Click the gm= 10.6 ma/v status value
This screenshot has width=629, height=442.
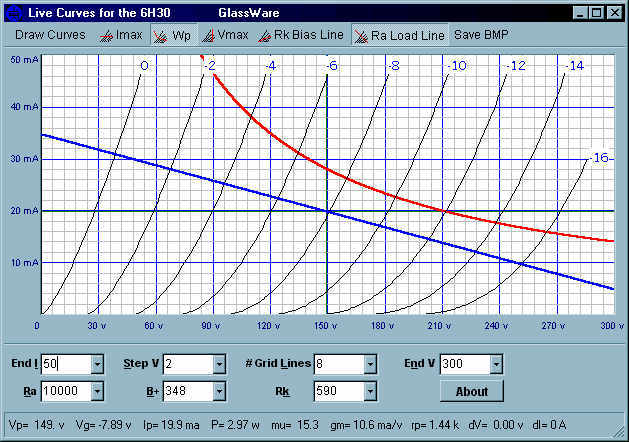(366, 425)
